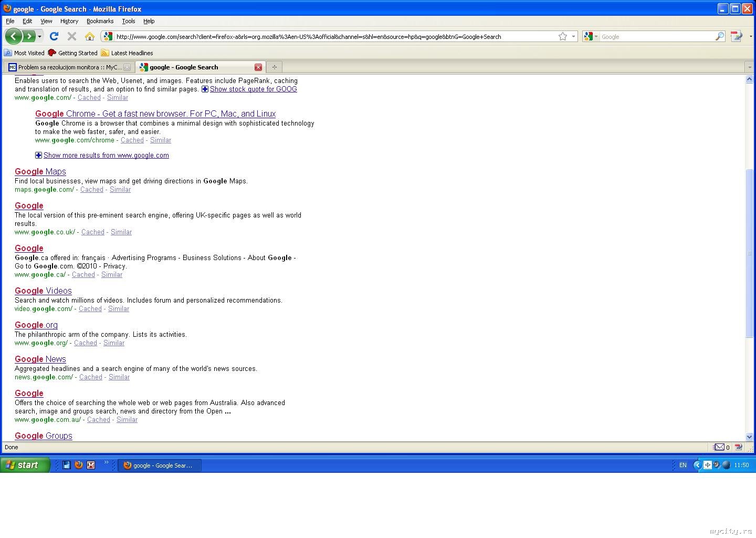Open Similar link for news.google.com
This screenshot has width=756, height=538.
(119, 377)
